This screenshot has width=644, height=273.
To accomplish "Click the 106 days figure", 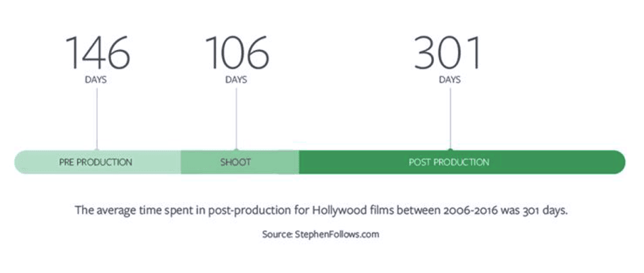I will click(237, 52).
